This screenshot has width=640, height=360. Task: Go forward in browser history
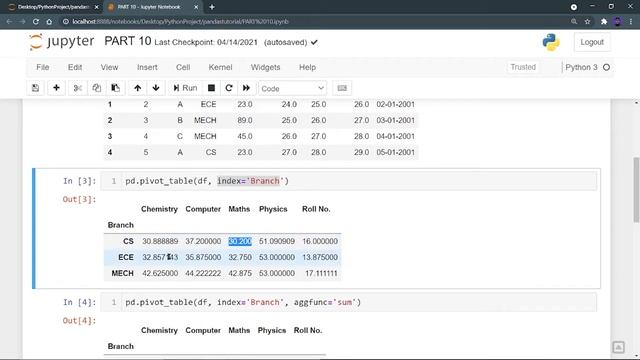point(22,22)
